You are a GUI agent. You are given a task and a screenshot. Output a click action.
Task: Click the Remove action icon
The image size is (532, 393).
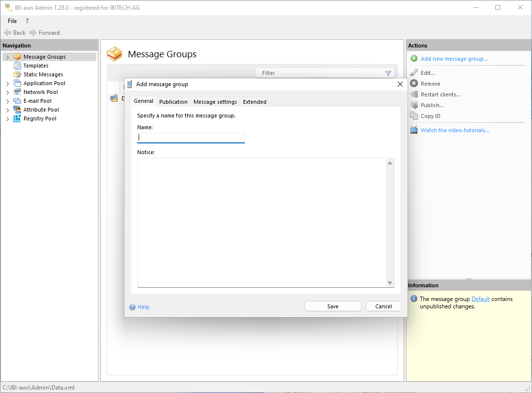click(x=414, y=84)
